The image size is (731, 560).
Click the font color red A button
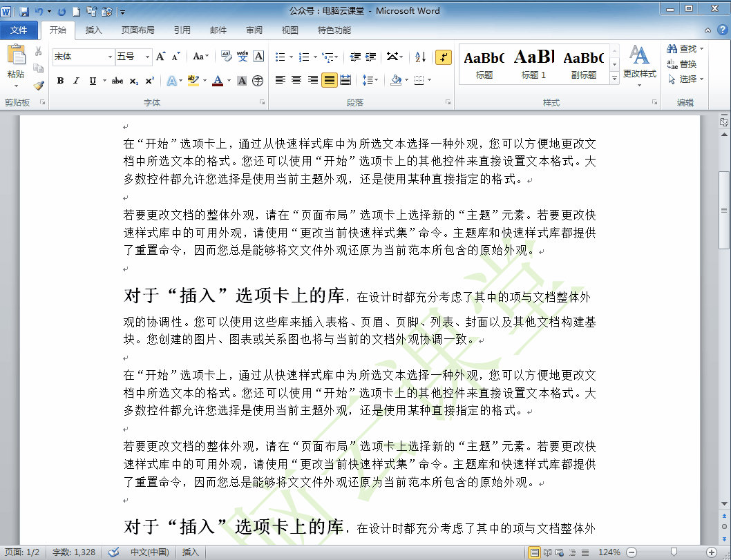(218, 81)
